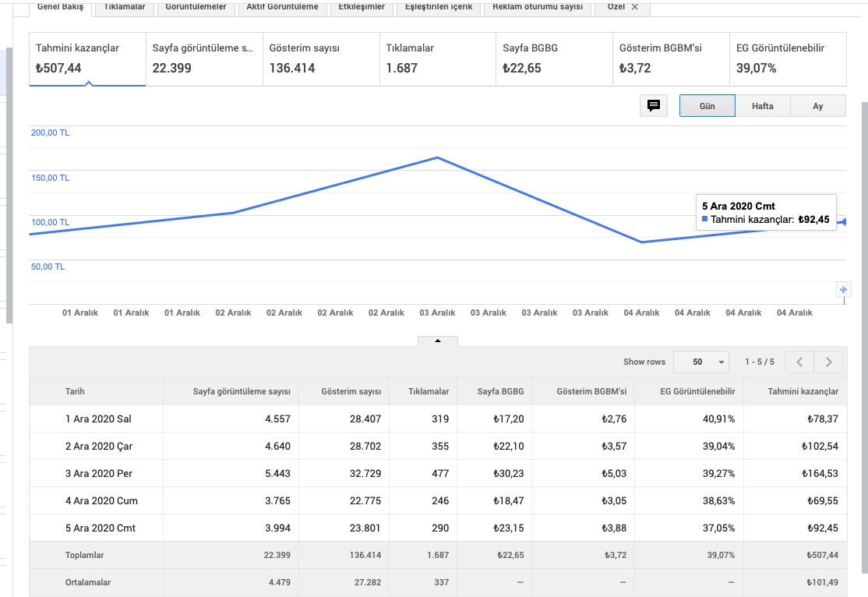The image size is (868, 597).
Task: Sort table by Tahmini kazançlar column
Action: tap(803, 391)
